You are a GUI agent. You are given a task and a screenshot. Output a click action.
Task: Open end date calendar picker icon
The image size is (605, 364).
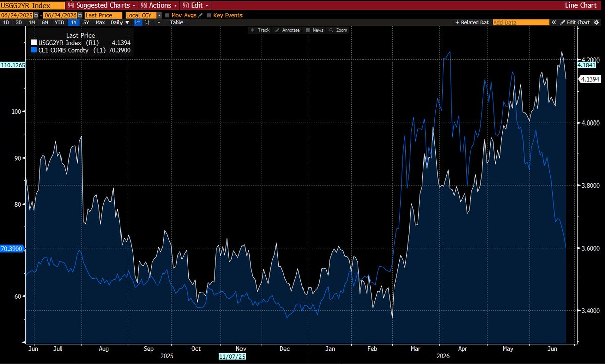80,15
